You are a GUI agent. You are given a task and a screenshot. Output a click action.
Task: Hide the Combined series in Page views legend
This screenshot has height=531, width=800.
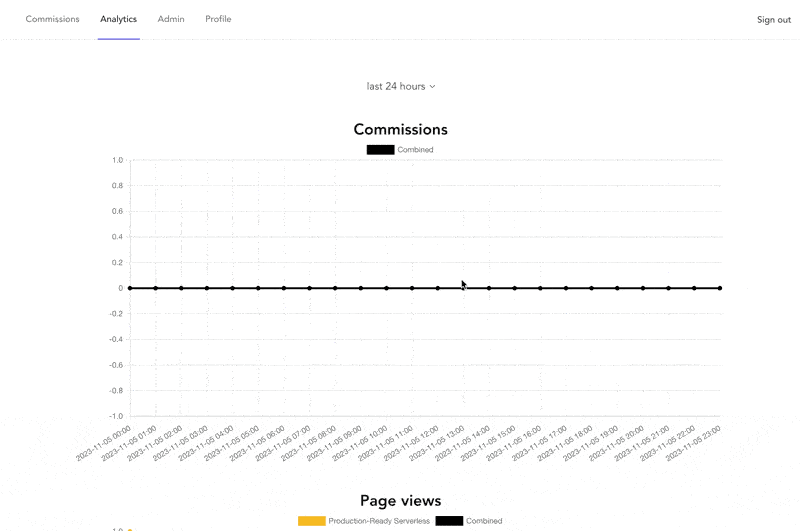[449, 521]
